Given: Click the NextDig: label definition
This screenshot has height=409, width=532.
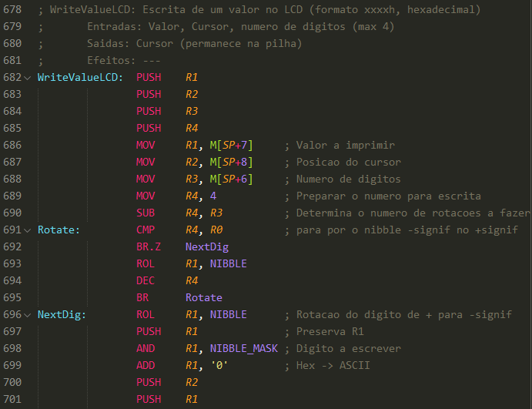Looking at the screenshot, I should [62, 315].
